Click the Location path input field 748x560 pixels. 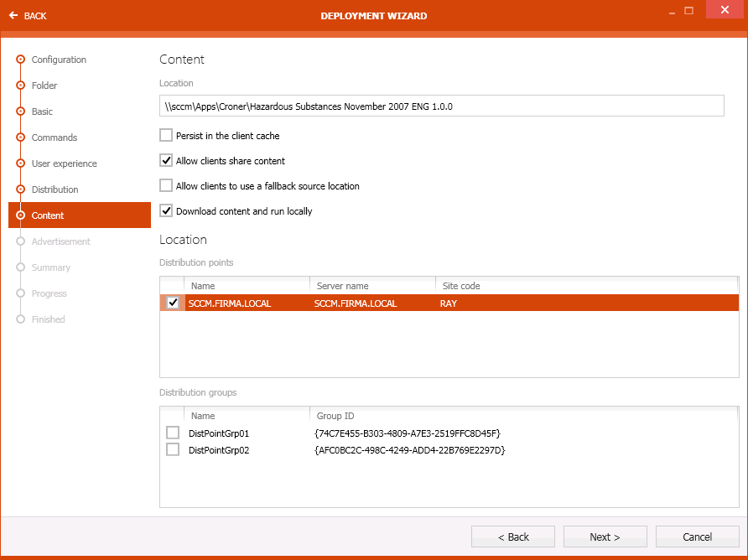[441, 106]
